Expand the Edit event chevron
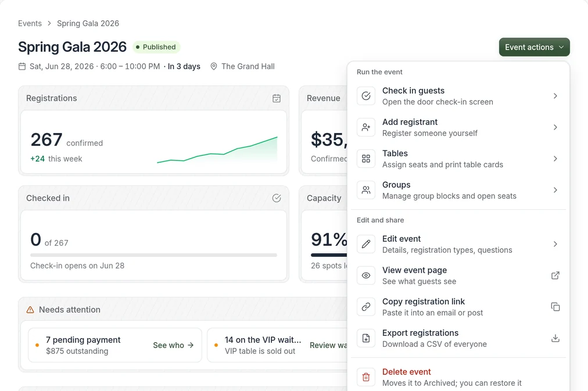Viewport: 588px width, 391px height. 555,244
